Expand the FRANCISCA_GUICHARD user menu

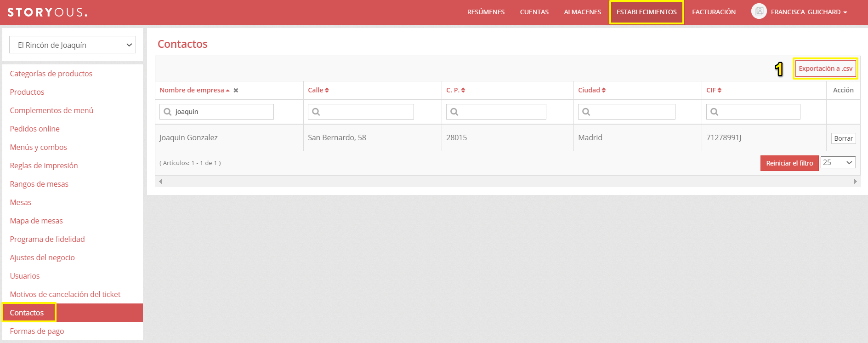tap(809, 12)
